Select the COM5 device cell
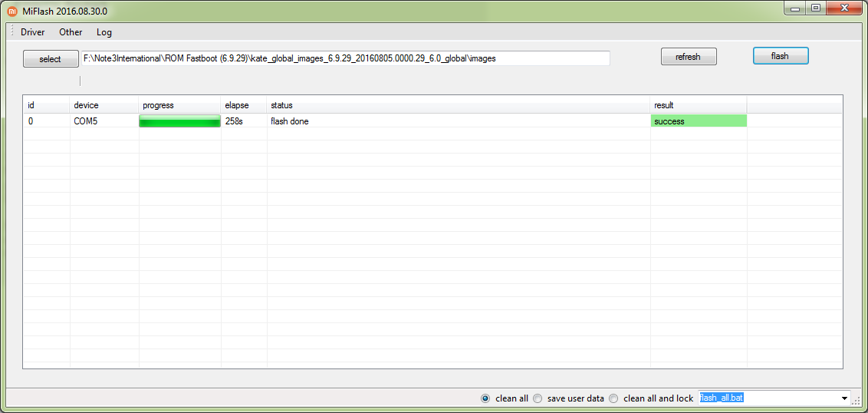Viewport: 868px width, 413px height. coord(104,121)
